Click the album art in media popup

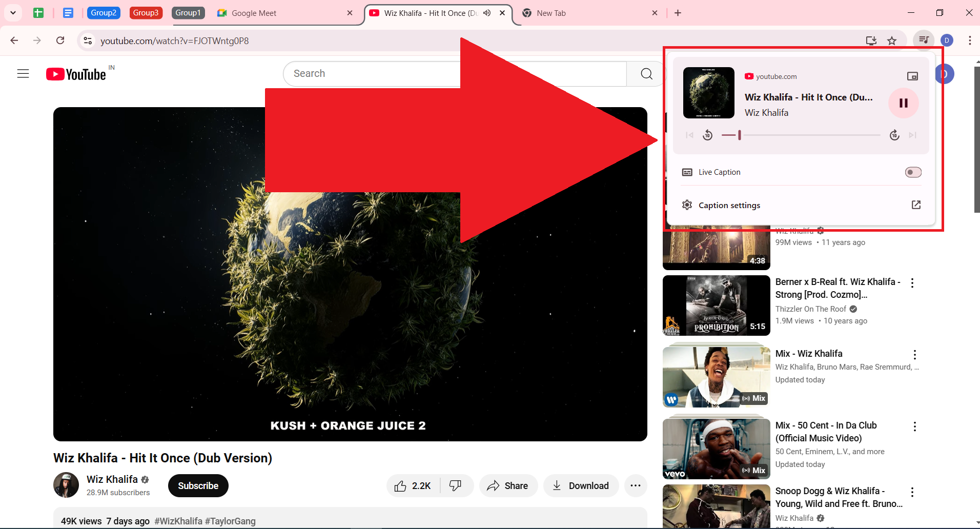point(709,93)
